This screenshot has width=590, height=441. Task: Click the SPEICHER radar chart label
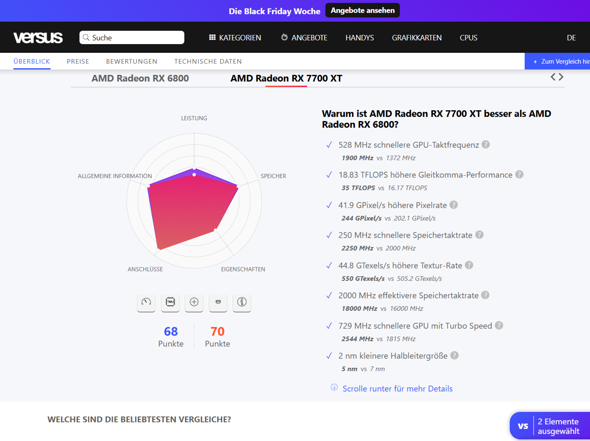pyautogui.click(x=274, y=176)
